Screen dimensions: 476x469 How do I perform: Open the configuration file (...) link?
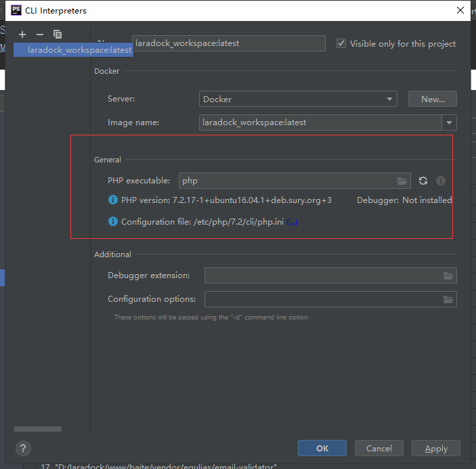[x=292, y=222]
